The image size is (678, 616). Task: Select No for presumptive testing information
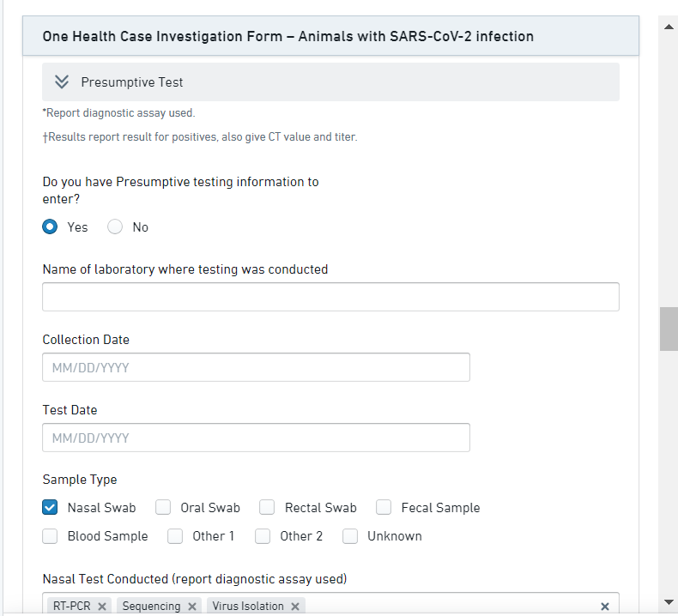pos(115,227)
